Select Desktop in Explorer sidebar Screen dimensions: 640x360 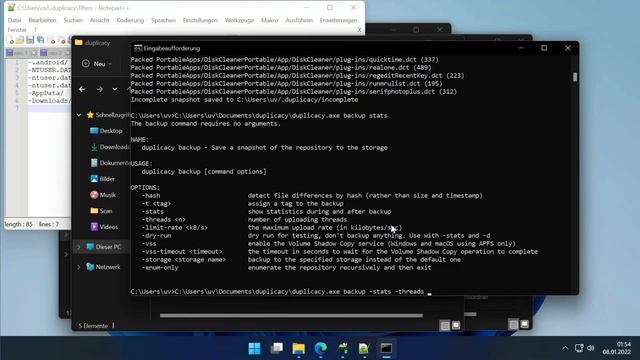pos(106,131)
